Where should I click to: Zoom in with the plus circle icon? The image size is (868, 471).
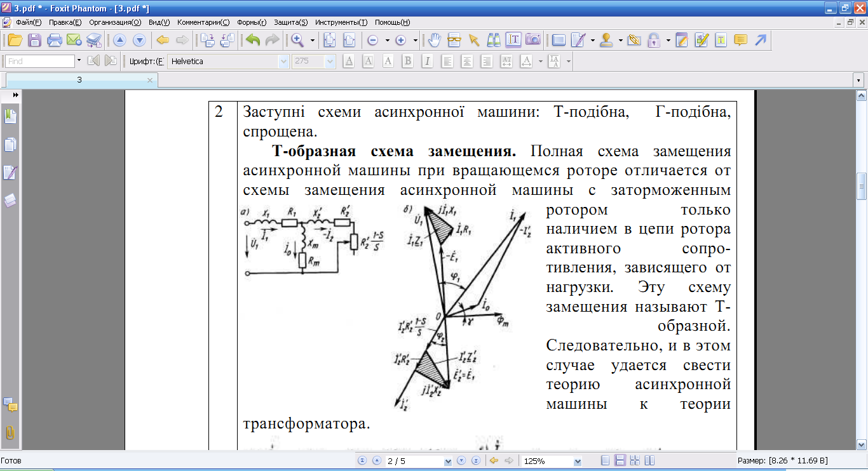click(x=401, y=40)
